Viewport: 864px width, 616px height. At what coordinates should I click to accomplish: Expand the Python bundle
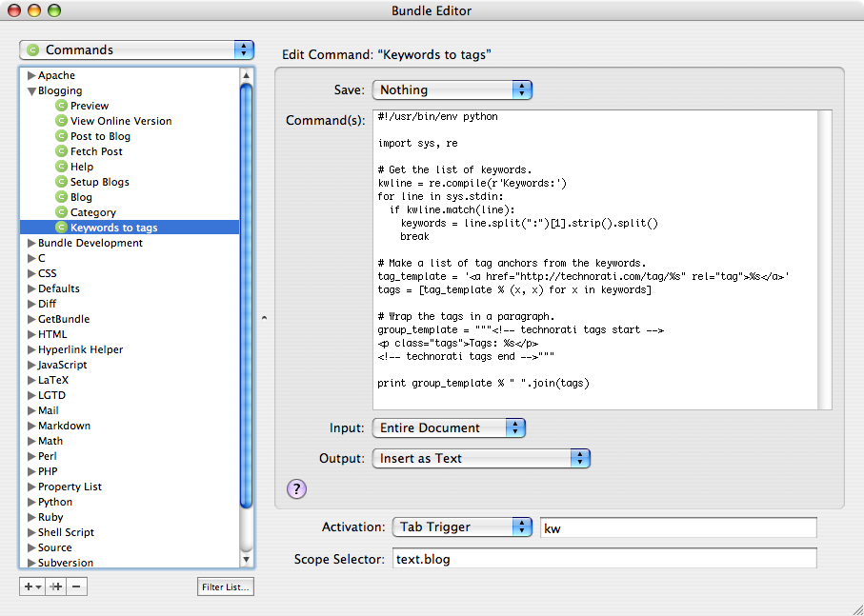tap(31, 502)
